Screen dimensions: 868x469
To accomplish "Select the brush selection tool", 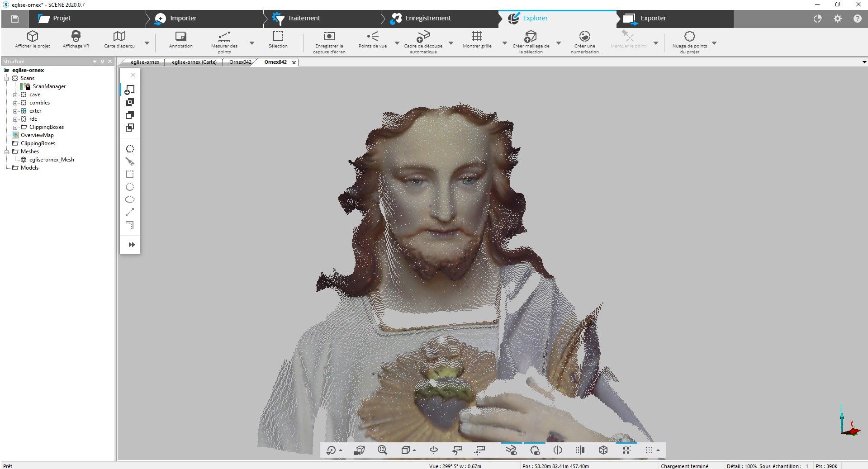I will pos(130,161).
